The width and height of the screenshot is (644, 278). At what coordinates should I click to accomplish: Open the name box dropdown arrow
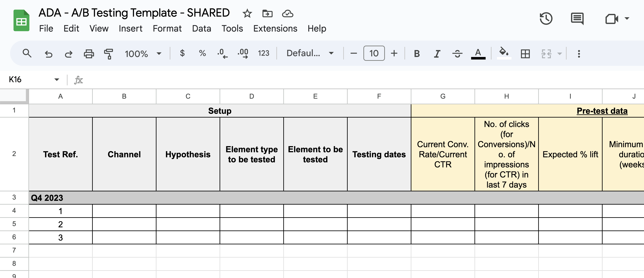click(x=57, y=79)
